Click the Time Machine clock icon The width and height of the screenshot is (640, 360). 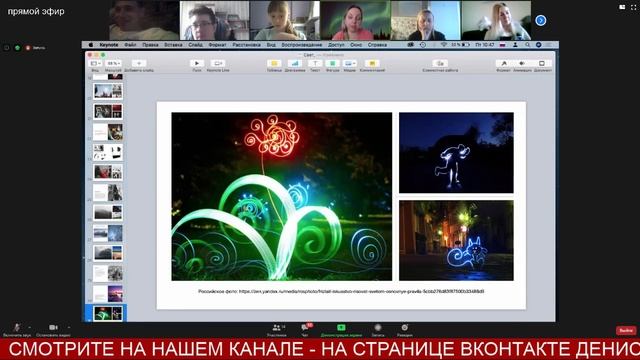click(423, 45)
